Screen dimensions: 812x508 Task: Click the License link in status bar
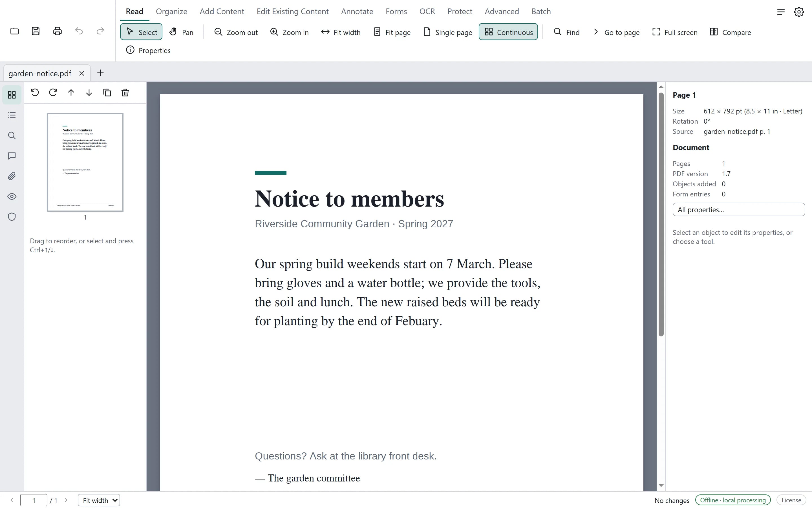click(x=791, y=500)
